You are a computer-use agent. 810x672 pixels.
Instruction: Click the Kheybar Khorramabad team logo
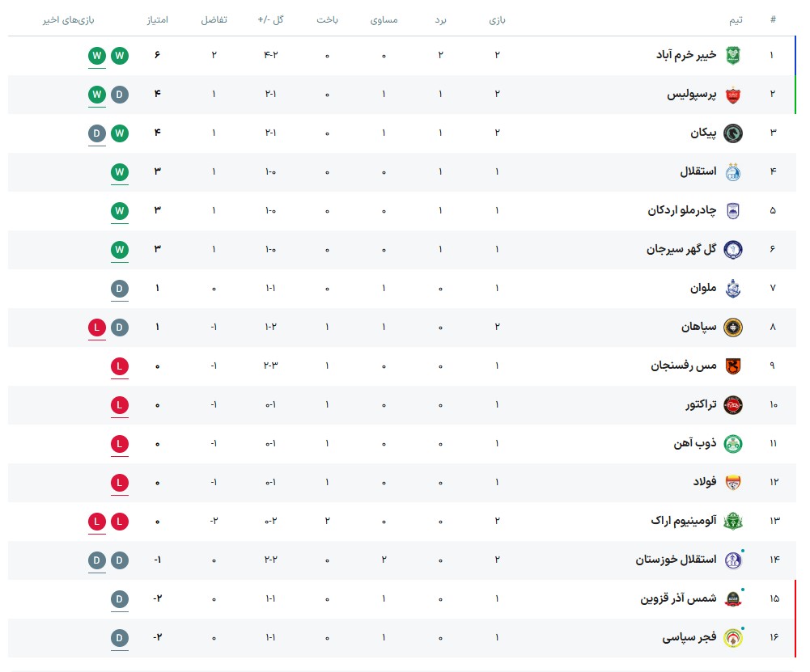click(733, 55)
